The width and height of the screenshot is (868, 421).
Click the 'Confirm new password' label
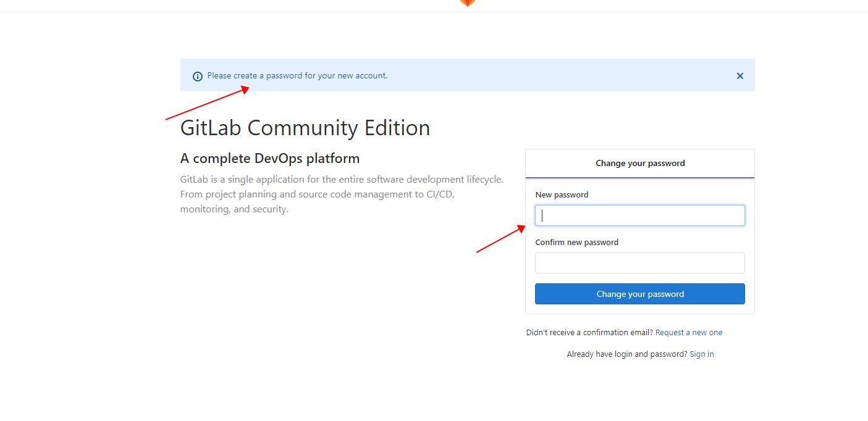pos(577,243)
